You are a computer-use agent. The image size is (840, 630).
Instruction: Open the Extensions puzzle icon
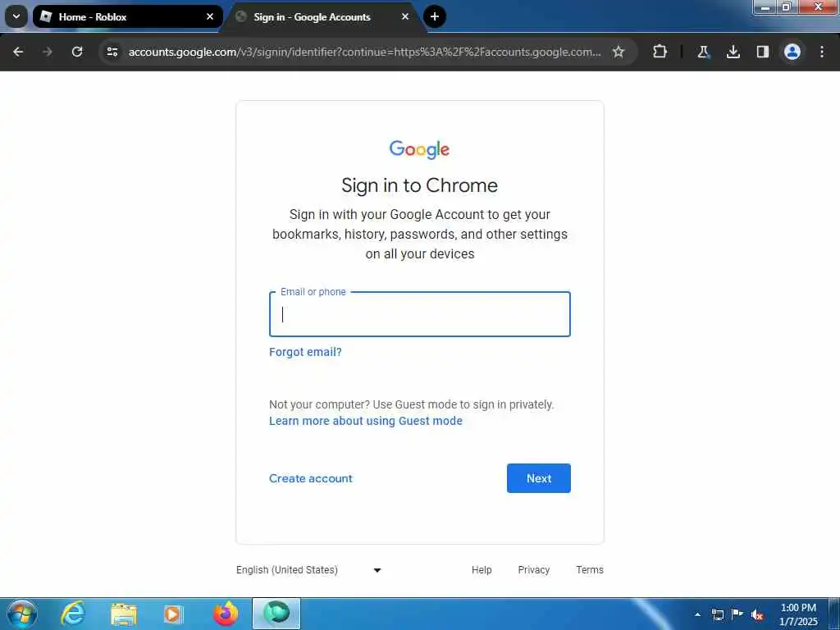tap(660, 52)
